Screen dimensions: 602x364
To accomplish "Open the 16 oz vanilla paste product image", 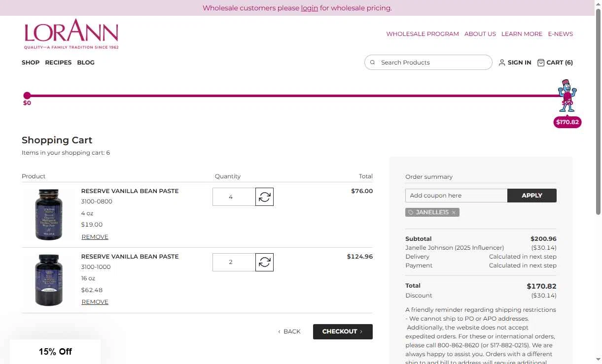I will [x=49, y=280].
